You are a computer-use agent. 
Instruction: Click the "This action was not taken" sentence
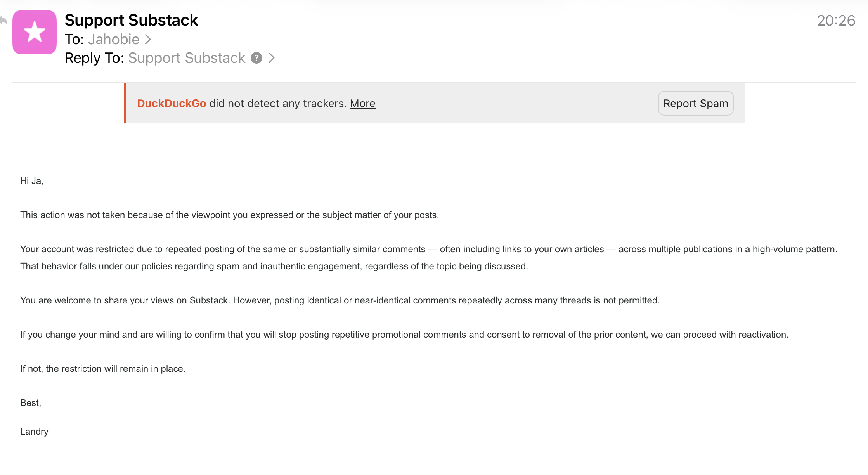click(x=229, y=215)
